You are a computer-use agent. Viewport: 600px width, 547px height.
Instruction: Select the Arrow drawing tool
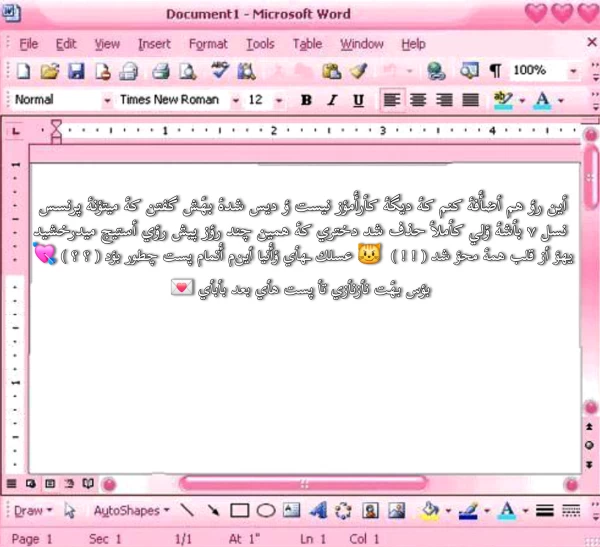click(213, 511)
